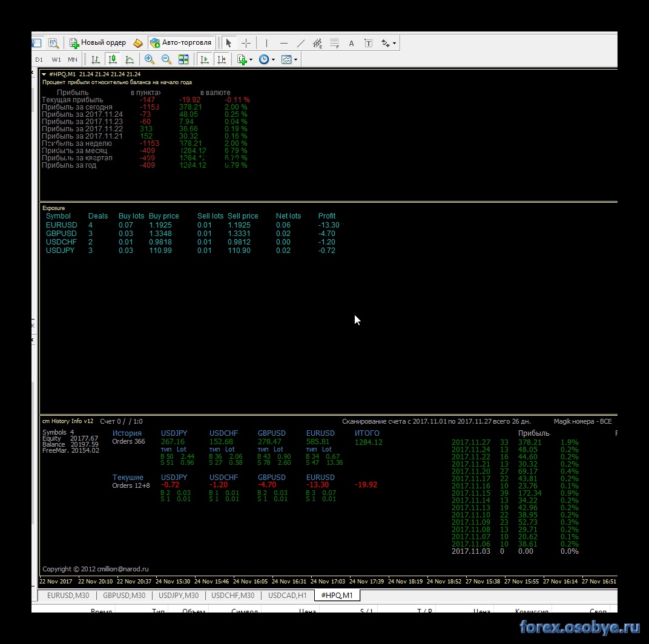The width and height of the screenshot is (649, 644).
Task: Click the '24 Nov 15:30' time axis label
Action: click(x=173, y=582)
